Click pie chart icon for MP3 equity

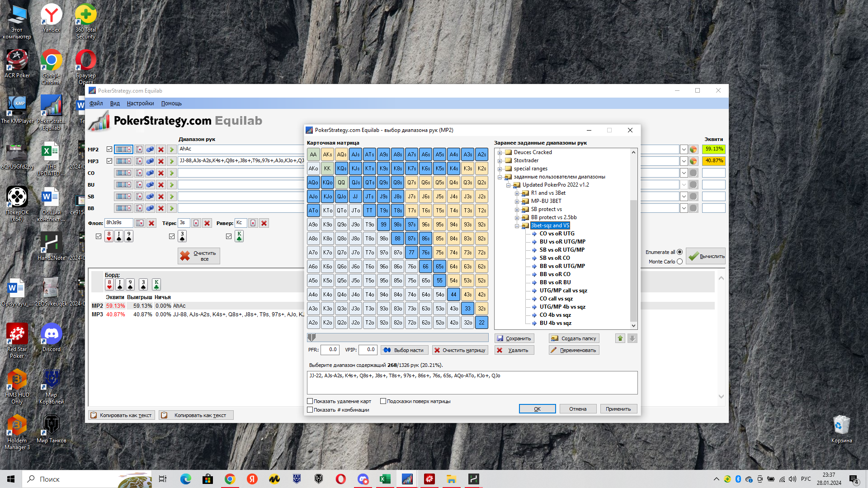[x=693, y=161]
